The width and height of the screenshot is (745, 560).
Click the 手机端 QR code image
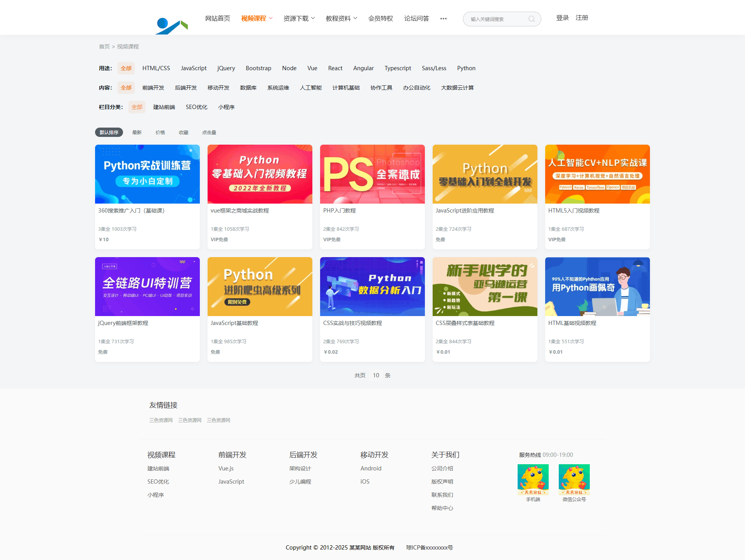(x=533, y=479)
